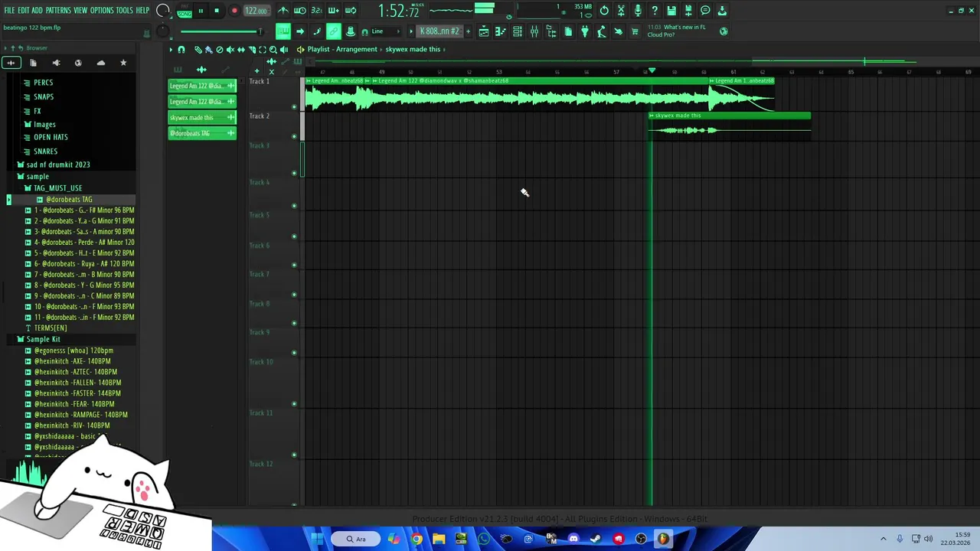This screenshot has width=980, height=551.
Task: Select the skywex made this clip in picker
Action: (202, 117)
